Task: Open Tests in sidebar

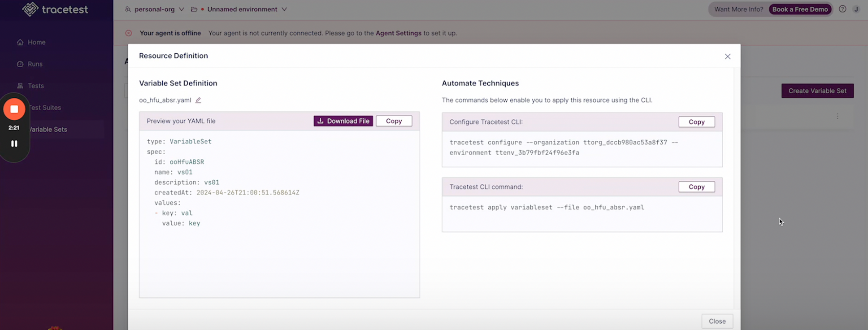Action: pyautogui.click(x=36, y=86)
